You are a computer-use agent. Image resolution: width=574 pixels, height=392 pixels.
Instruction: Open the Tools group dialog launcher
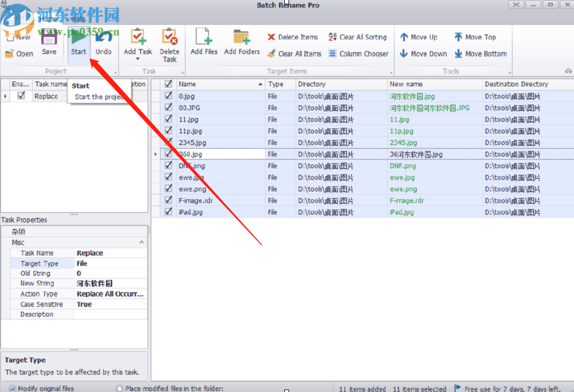click(x=509, y=73)
